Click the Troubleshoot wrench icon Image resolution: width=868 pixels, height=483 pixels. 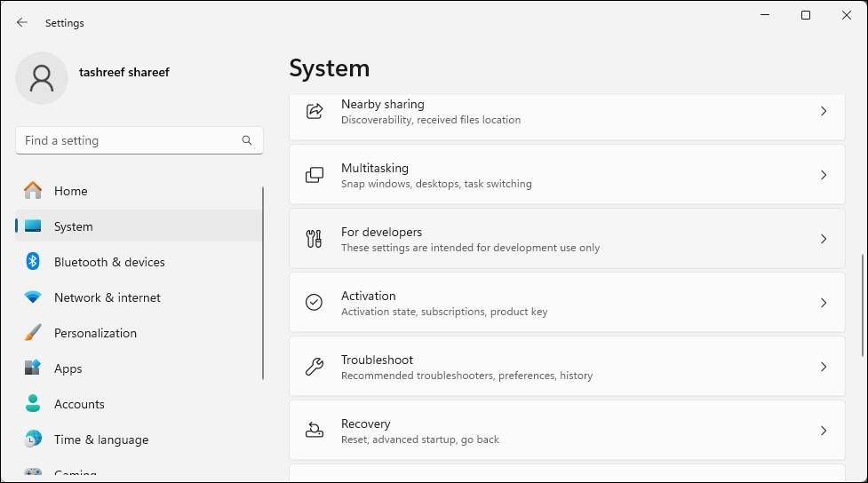[314, 367]
